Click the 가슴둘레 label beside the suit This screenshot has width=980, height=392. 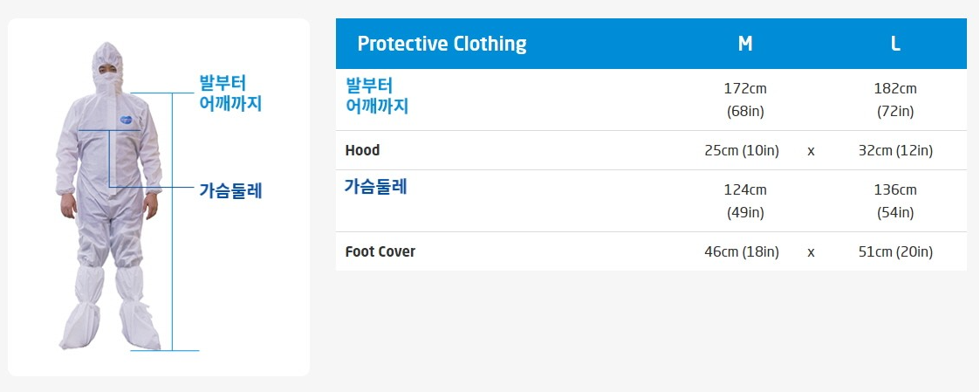pos(230,190)
